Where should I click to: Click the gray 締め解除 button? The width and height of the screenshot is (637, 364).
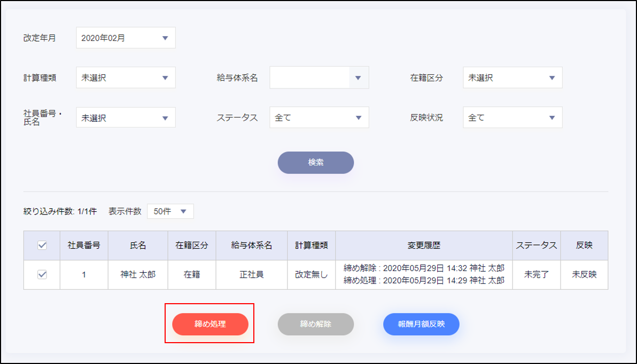(315, 324)
